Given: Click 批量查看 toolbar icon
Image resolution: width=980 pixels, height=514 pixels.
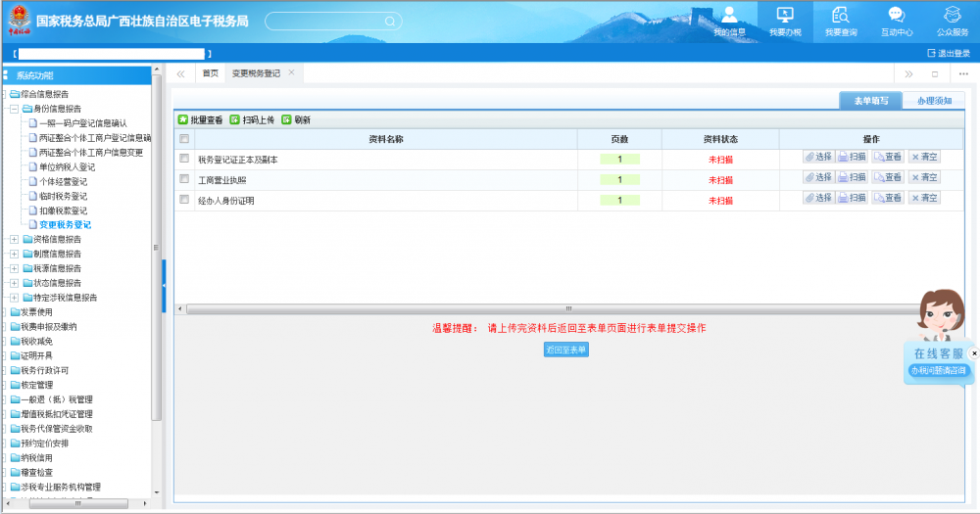Looking at the screenshot, I should click(x=182, y=120).
